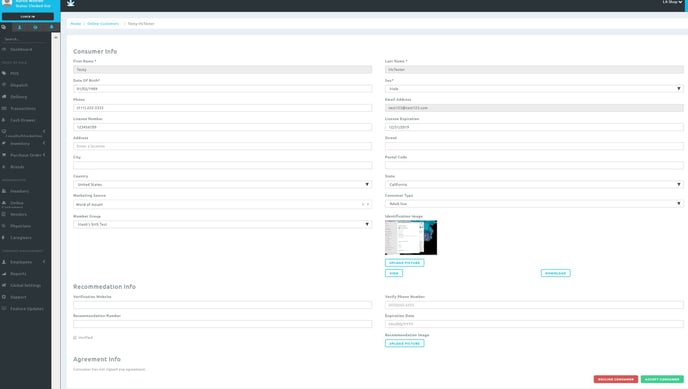Click the download icon in the top bar
Screen dimensions: 688x389
[71, 3]
